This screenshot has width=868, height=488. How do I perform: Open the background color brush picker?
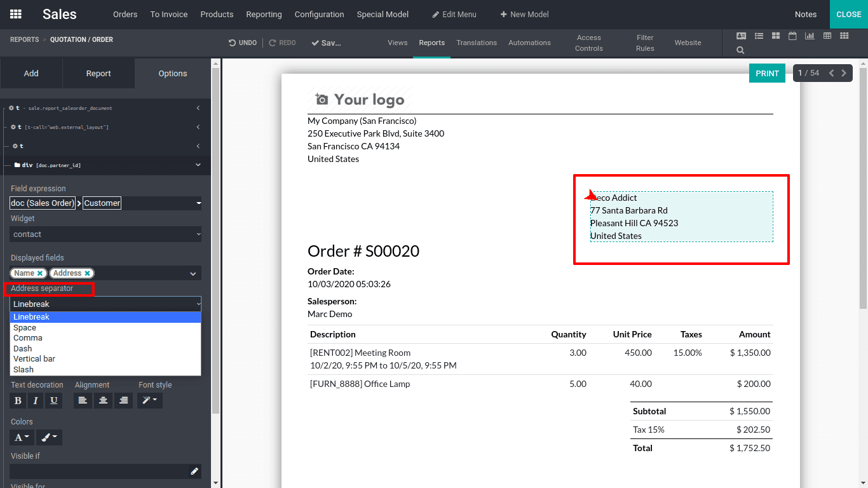click(x=48, y=437)
